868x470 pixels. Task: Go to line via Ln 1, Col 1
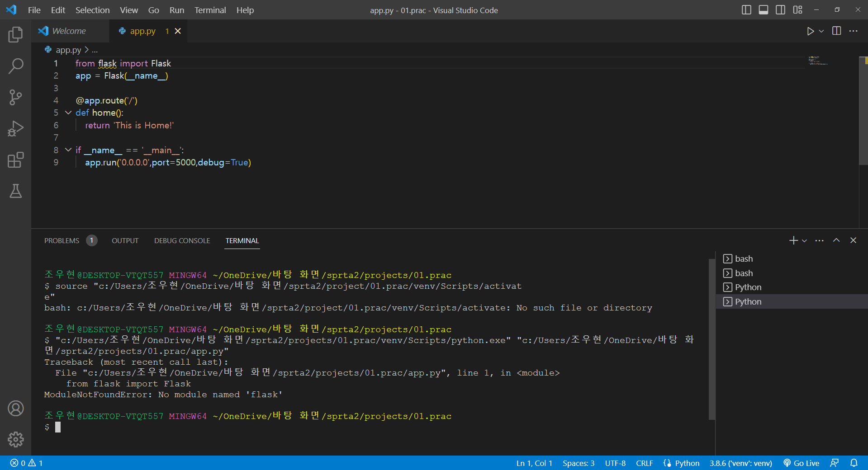click(534, 463)
